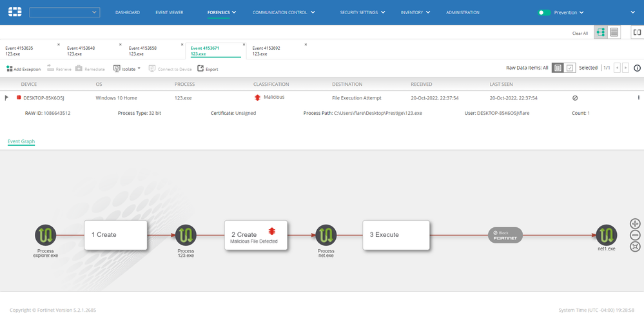The image size is (644, 315).
Task: Click the flag icon on the DESKTOP-85K6O5J row
Action: [6, 98]
